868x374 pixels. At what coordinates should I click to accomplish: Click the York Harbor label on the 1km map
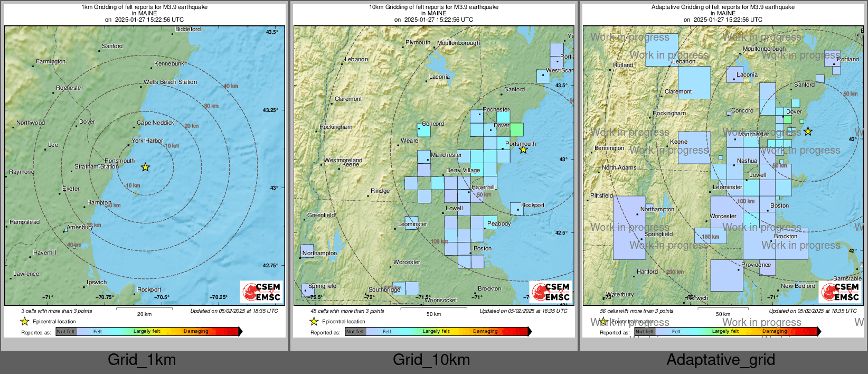(x=147, y=141)
